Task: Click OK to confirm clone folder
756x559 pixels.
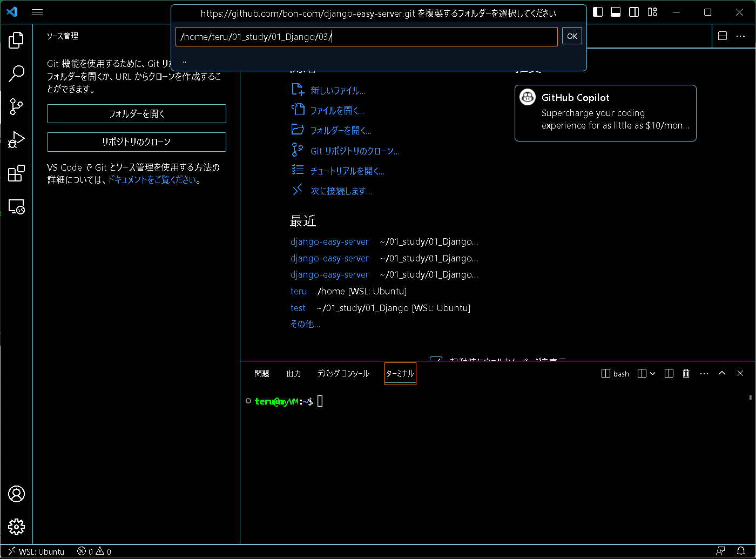Action: click(572, 36)
